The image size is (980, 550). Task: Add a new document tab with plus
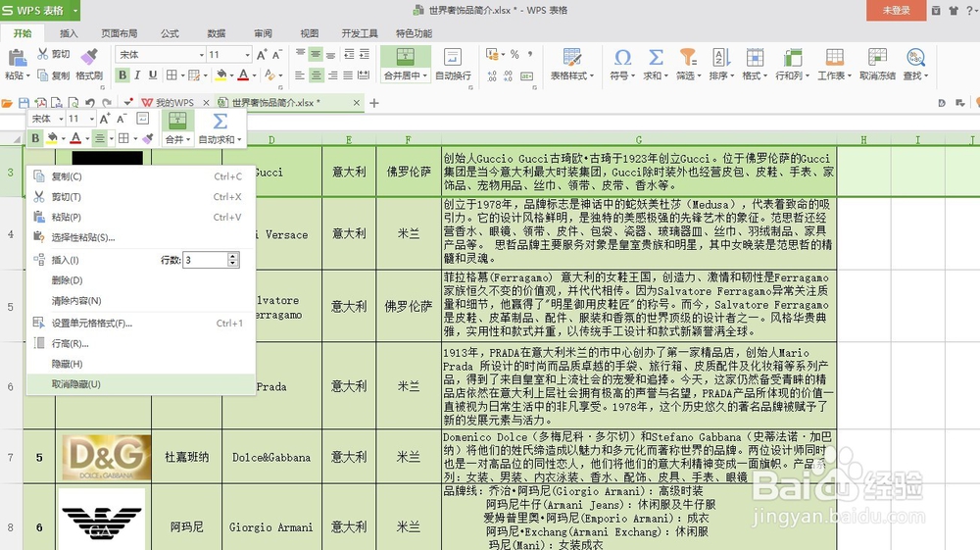pos(374,103)
